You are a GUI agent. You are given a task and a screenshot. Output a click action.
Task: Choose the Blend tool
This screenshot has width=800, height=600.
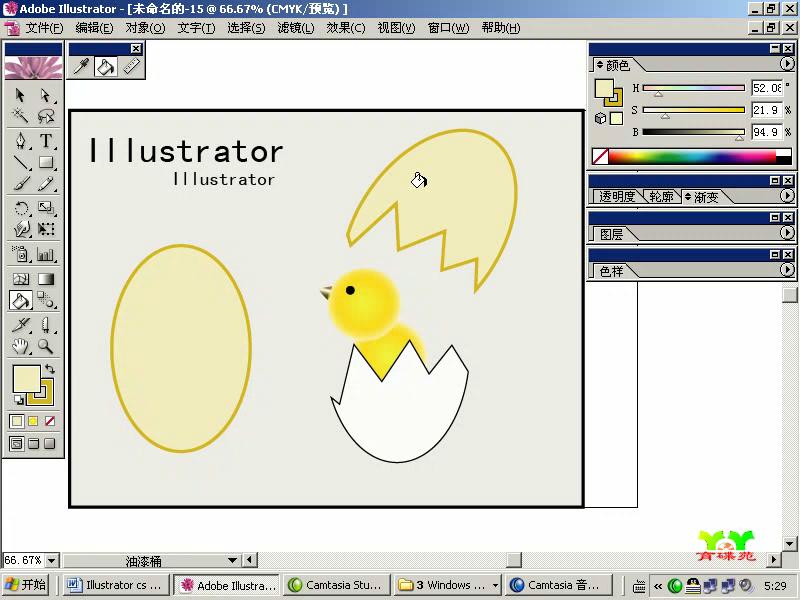(45, 301)
